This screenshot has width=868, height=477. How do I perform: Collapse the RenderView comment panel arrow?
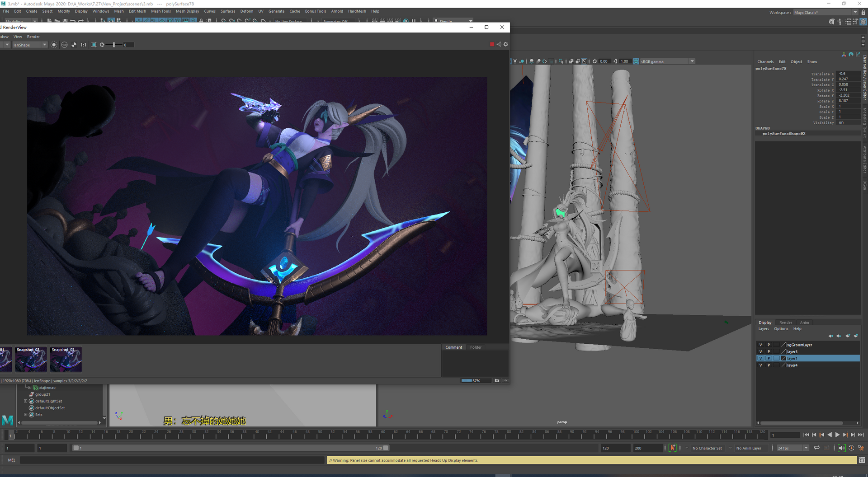pos(506,381)
